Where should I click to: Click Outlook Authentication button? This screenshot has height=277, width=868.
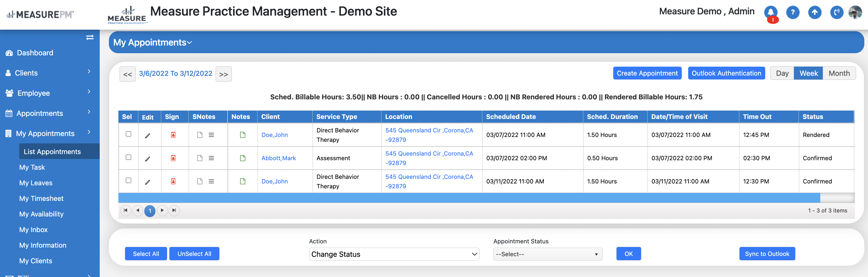click(726, 73)
